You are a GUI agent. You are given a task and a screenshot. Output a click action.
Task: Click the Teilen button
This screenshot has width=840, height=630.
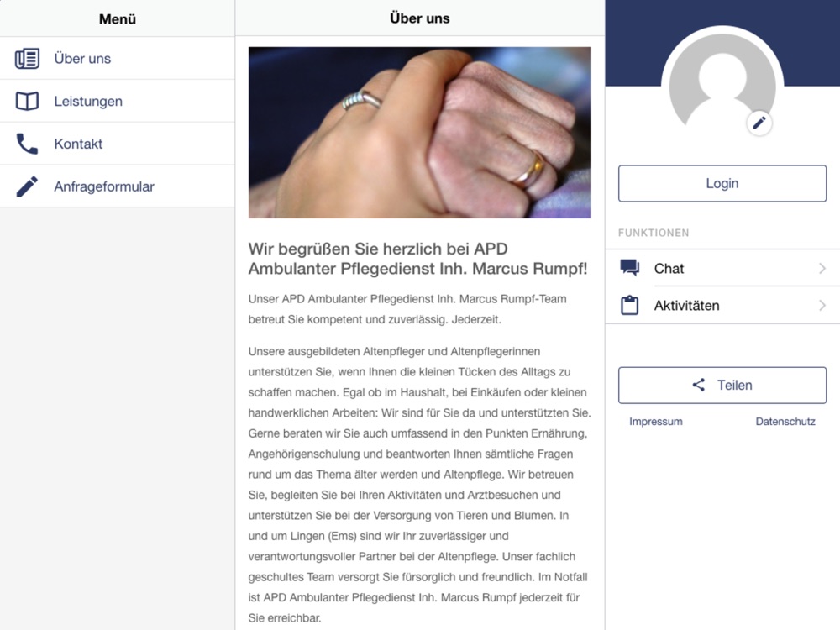[x=722, y=386]
